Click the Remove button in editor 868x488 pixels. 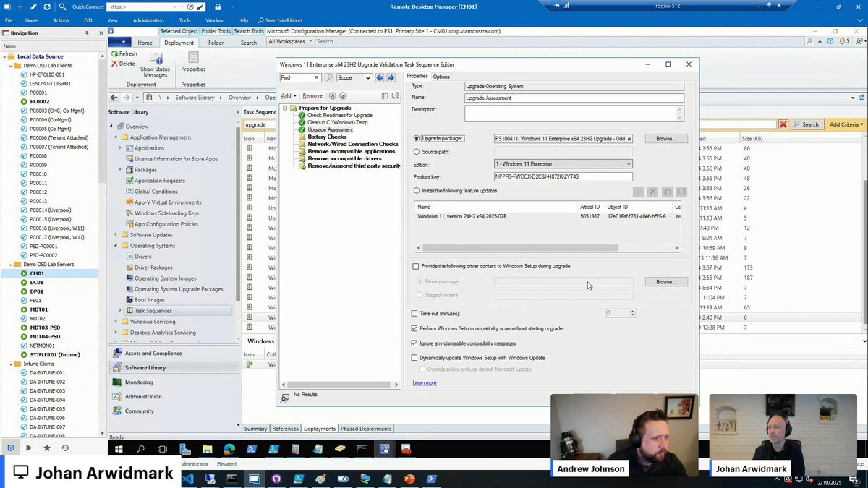pos(312,95)
